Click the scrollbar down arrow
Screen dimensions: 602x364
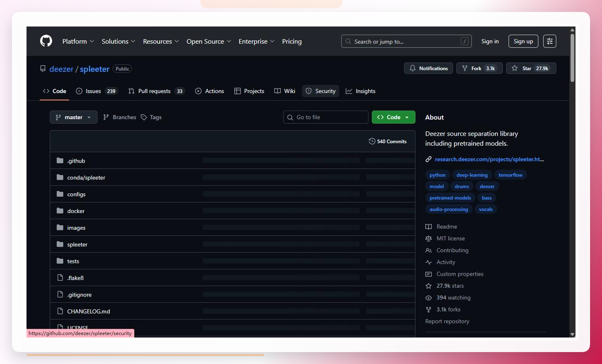click(572, 334)
